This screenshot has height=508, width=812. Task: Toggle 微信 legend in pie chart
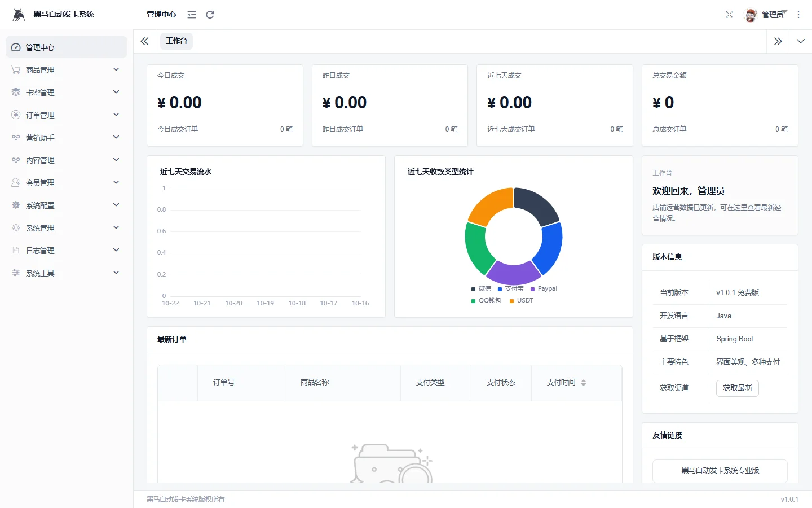click(481, 288)
